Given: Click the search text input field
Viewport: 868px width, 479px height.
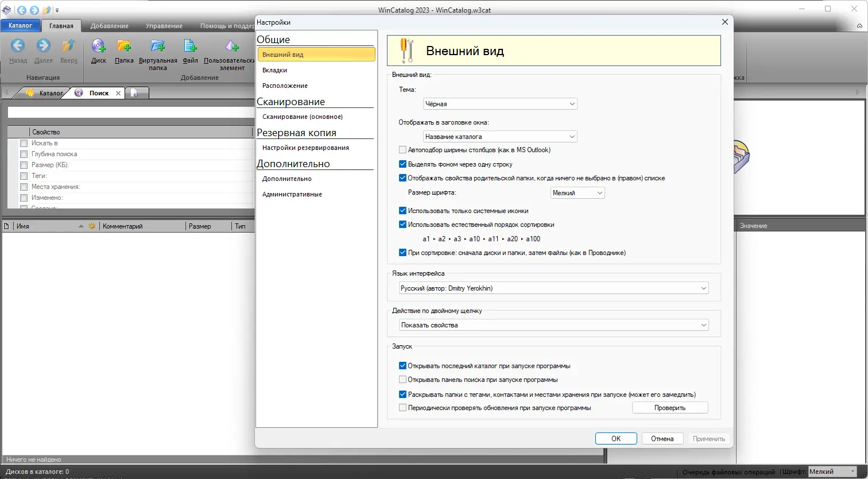Looking at the screenshot, I should click(131, 113).
